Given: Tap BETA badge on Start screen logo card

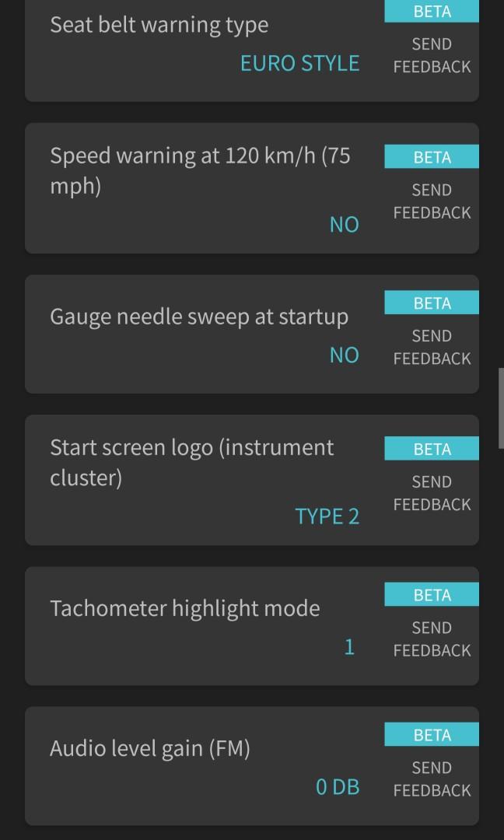Looking at the screenshot, I should tap(432, 450).
